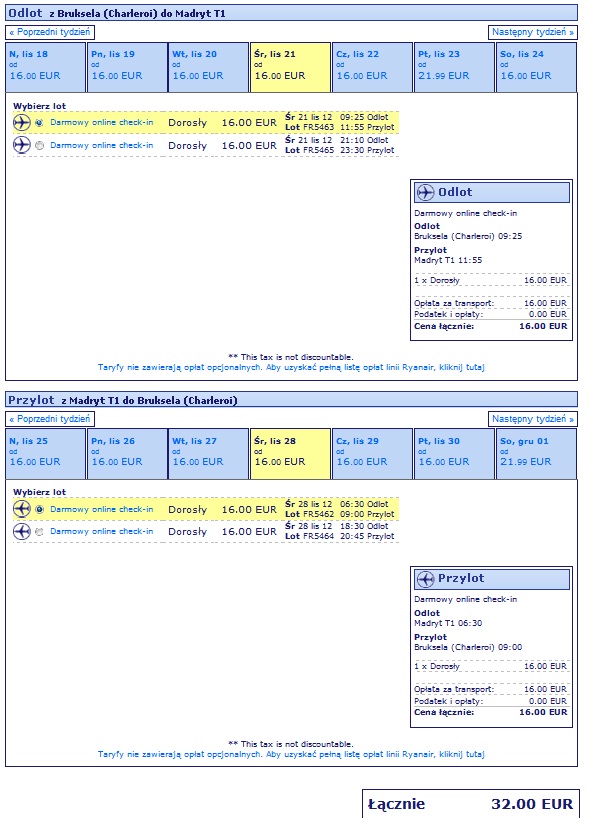Select the Śr, lis 28 return tab

point(291,454)
